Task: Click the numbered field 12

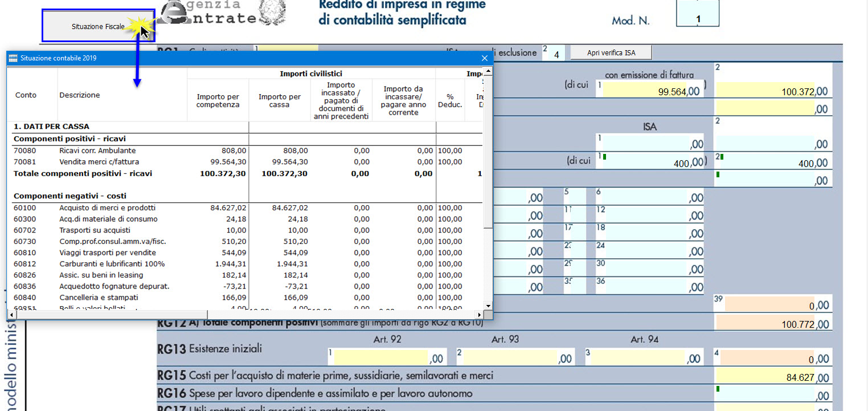Action: click(650, 214)
